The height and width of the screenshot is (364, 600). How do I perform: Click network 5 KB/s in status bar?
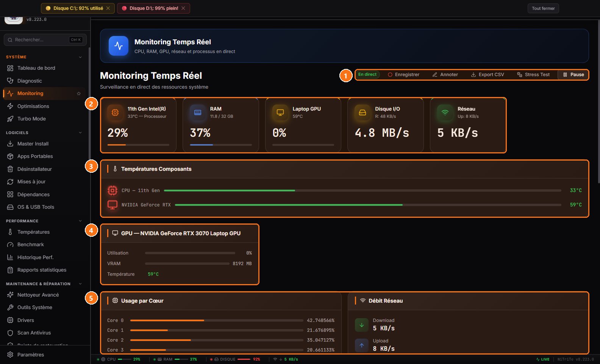point(286,359)
